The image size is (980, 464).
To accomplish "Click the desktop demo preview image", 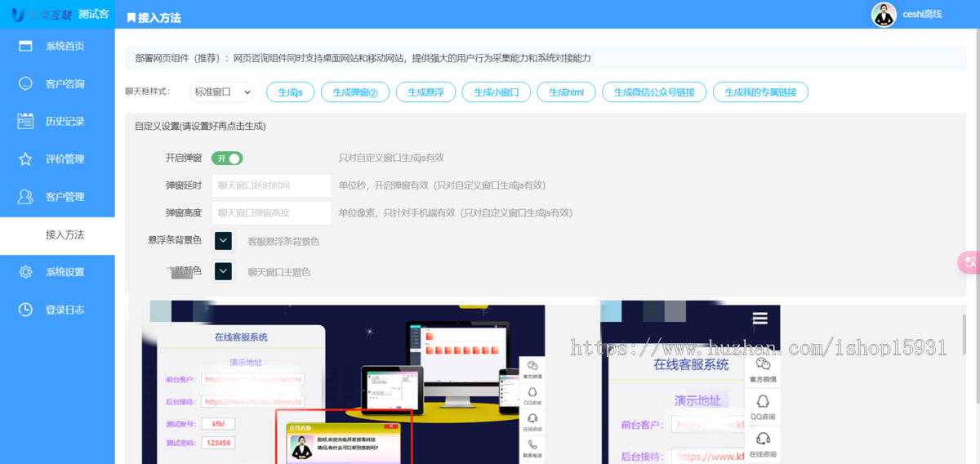I will (x=343, y=384).
